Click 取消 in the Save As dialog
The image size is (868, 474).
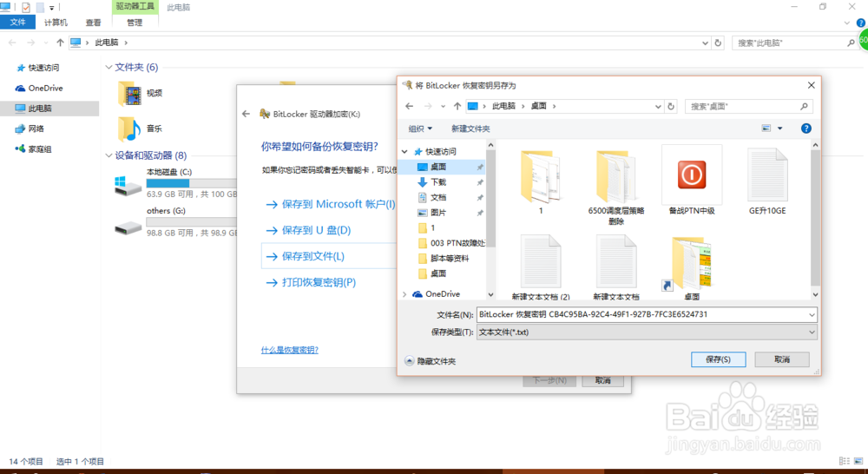(x=782, y=359)
